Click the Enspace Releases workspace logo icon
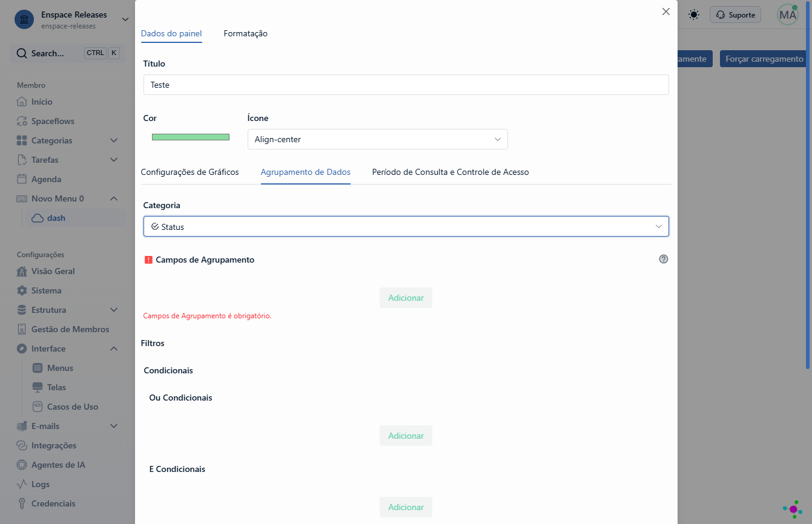Image resolution: width=812 pixels, height=524 pixels. click(x=24, y=19)
